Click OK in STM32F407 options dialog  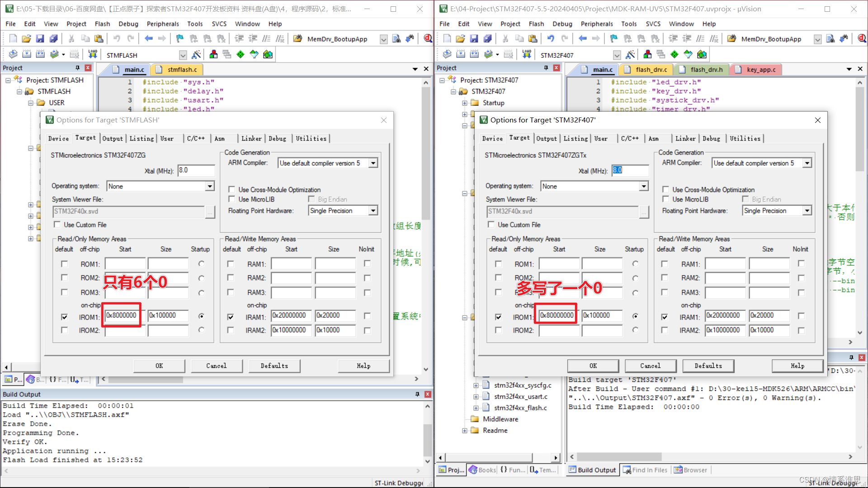[x=593, y=366]
